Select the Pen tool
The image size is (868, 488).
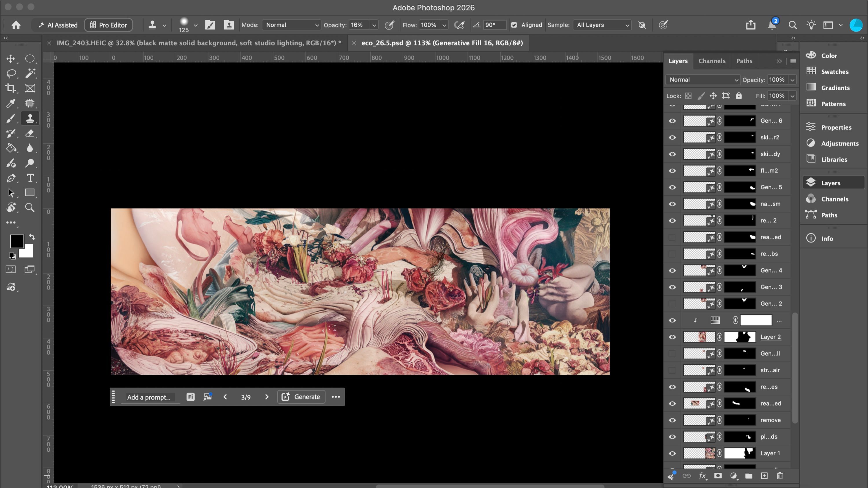point(11,178)
